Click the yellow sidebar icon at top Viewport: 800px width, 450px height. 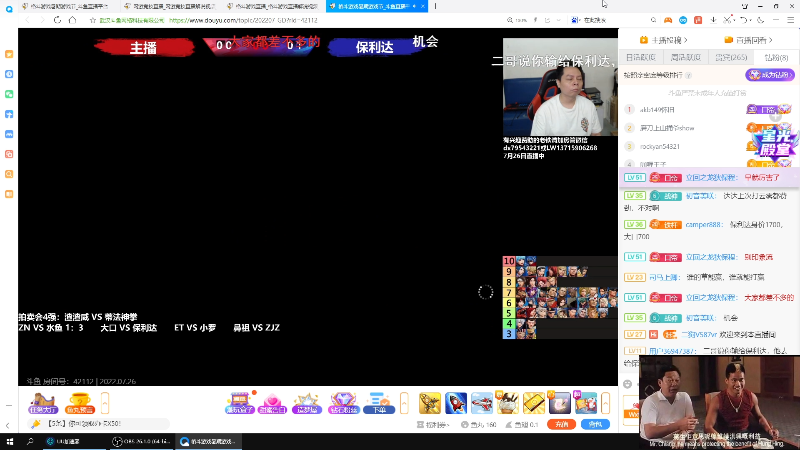[x=9, y=54]
